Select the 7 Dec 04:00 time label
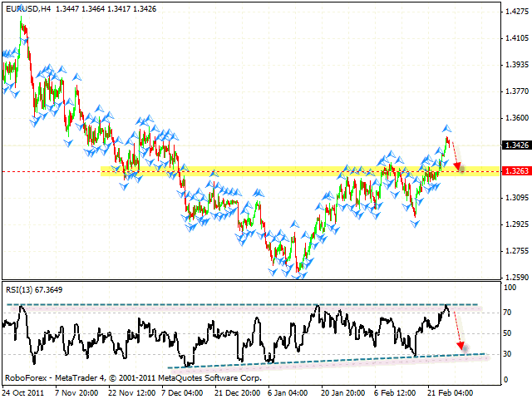 pos(181,390)
